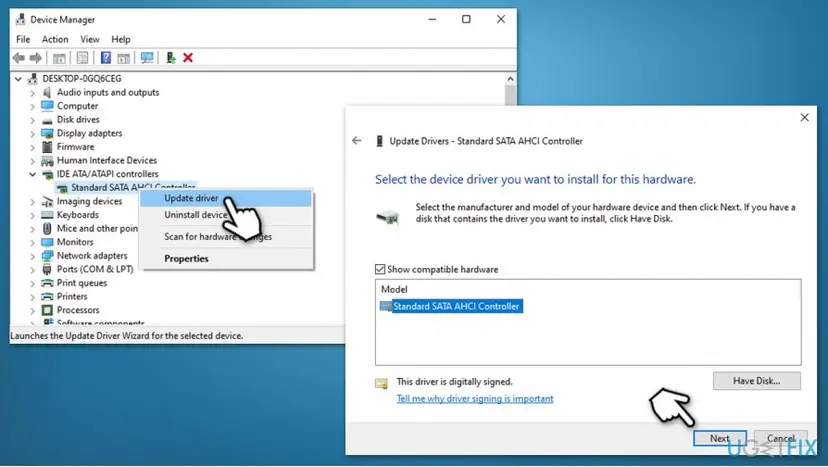Open the Properties toolbar icon in Device Manager
Viewport: 828px width, 467px height.
coord(82,58)
